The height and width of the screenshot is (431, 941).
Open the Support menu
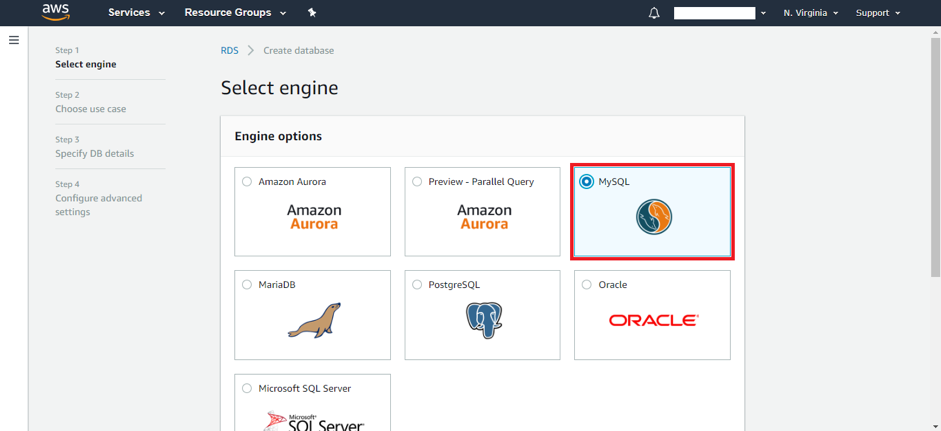pyautogui.click(x=878, y=13)
